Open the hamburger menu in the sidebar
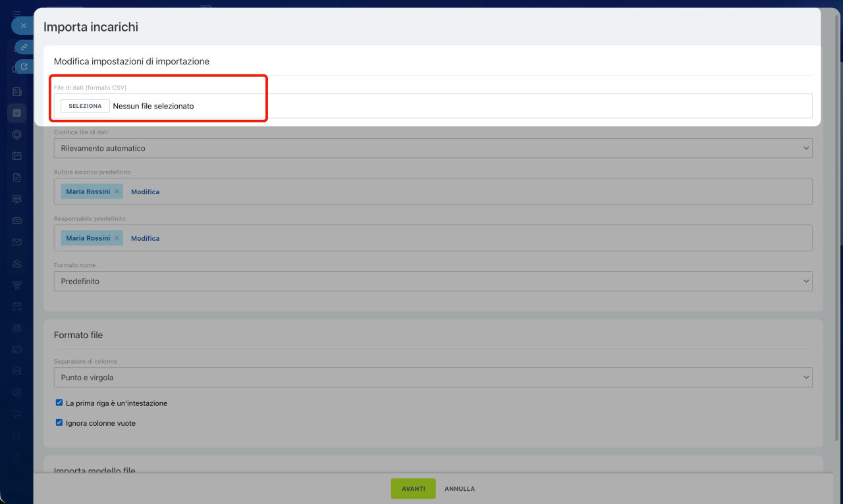Viewport: 843px width, 504px height. click(17, 13)
